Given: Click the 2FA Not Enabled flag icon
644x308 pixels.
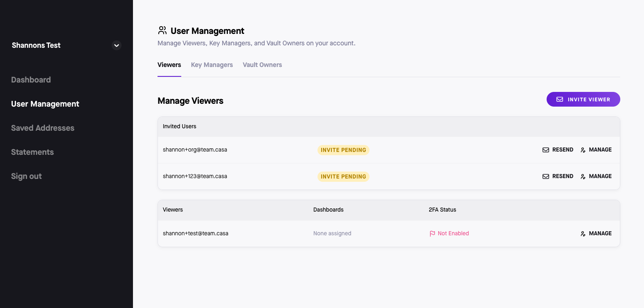Looking at the screenshot, I should (x=432, y=234).
